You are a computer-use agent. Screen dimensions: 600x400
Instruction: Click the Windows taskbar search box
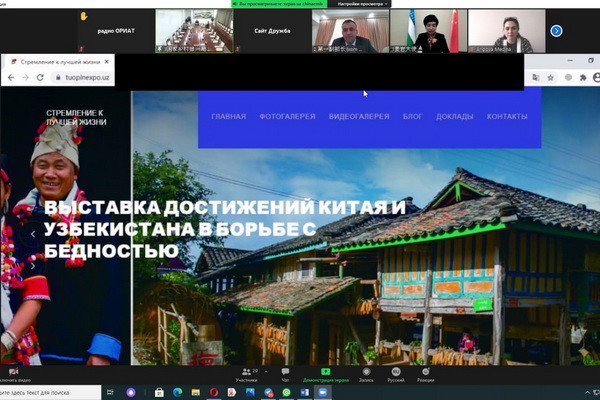50,393
